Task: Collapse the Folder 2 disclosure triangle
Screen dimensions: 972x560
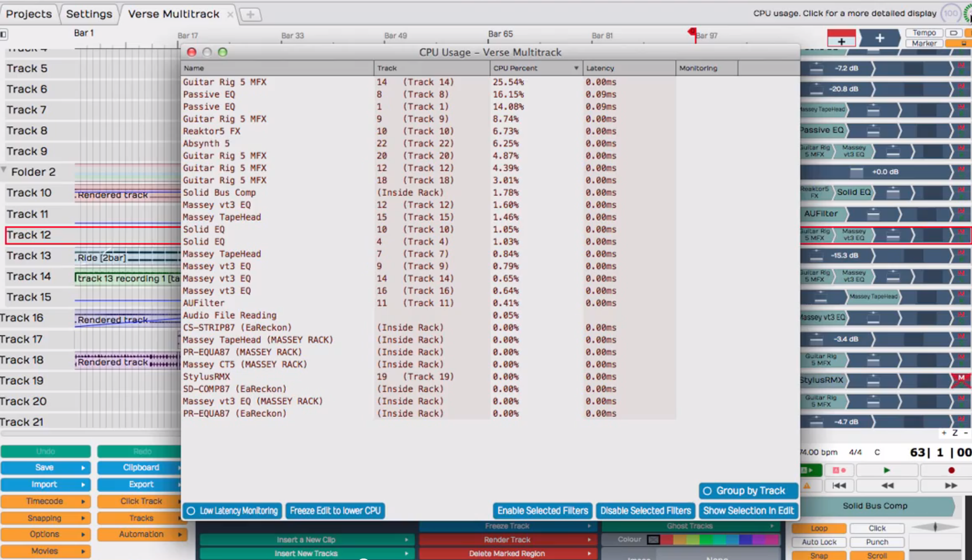Action: [x=4, y=170]
